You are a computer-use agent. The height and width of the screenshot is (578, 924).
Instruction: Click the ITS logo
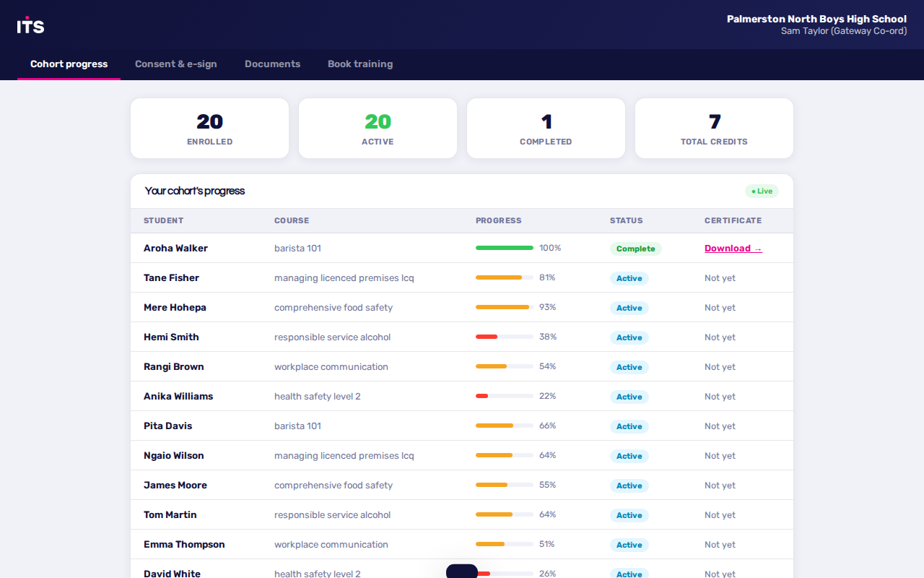click(x=31, y=25)
